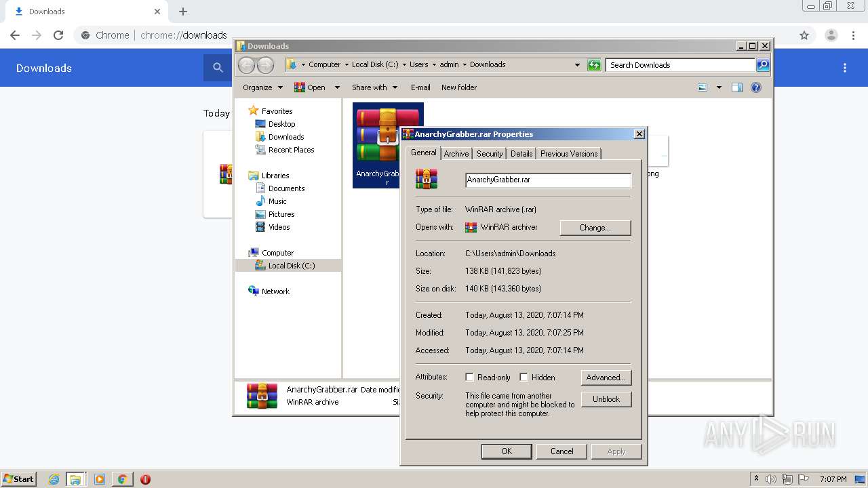
Task: Click Chrome back arrow
Action: (15, 35)
